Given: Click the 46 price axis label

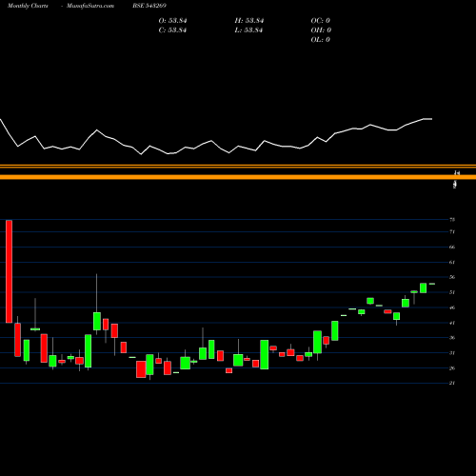Looking at the screenshot, I should click(452, 307).
